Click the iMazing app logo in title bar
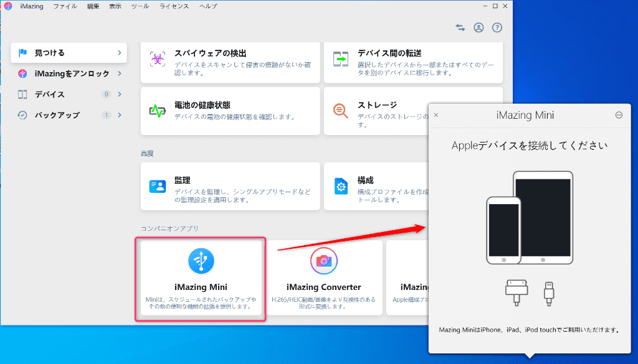Viewport: 638px width, 364px height. click(7, 6)
